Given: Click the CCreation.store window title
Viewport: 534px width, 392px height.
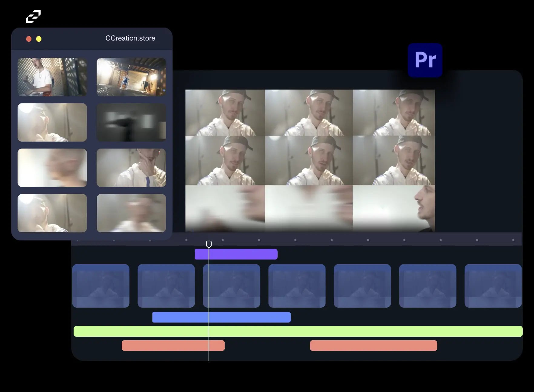Looking at the screenshot, I should pyautogui.click(x=130, y=38).
